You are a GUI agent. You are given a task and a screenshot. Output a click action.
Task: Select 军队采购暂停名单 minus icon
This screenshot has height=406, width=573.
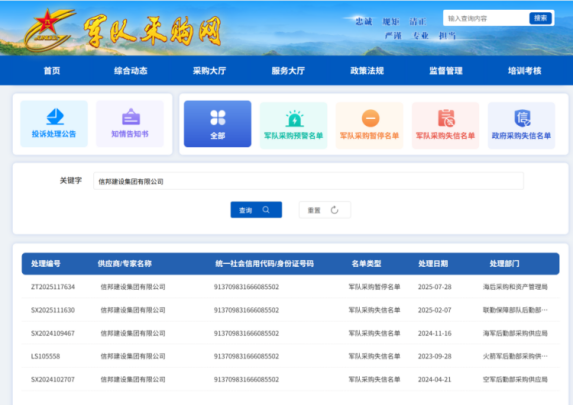click(371, 118)
